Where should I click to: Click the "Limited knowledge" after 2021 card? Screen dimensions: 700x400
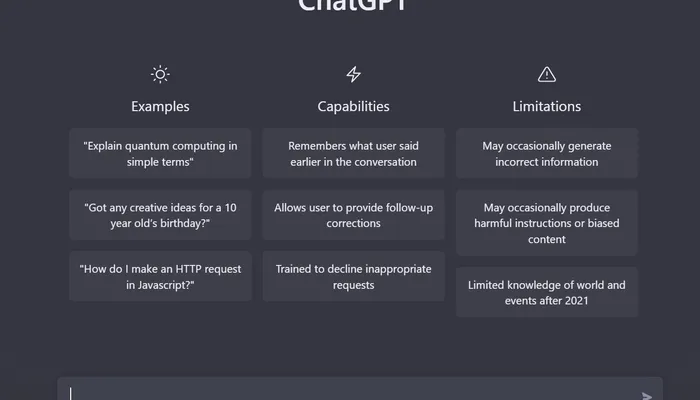[547, 292]
